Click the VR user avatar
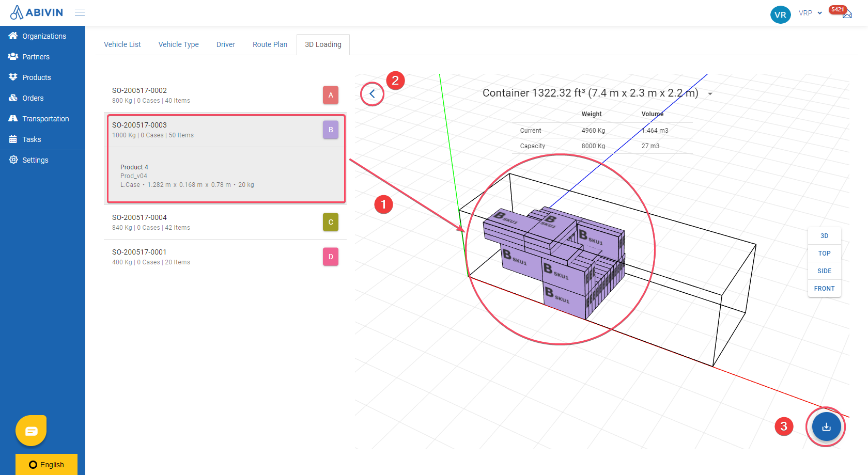This screenshot has width=868, height=475. point(780,14)
